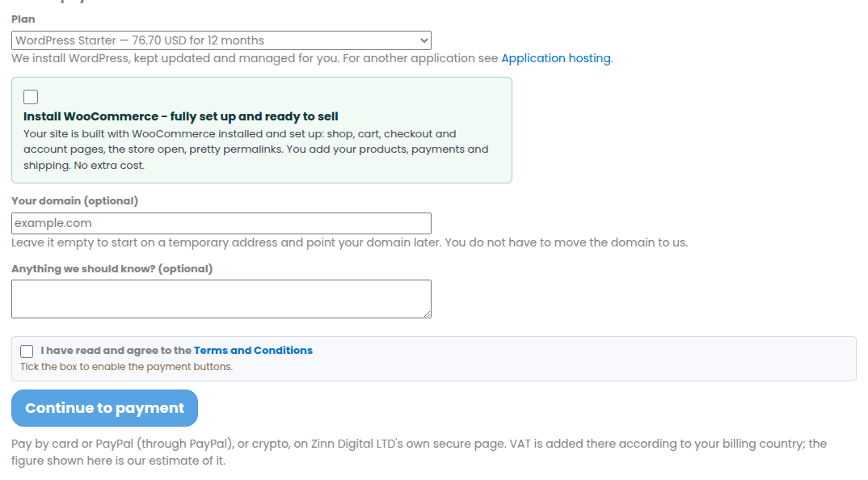Agree to the Terms and Conditions checkbox
Image resolution: width=868 pixels, height=480 pixels.
pyautogui.click(x=27, y=351)
